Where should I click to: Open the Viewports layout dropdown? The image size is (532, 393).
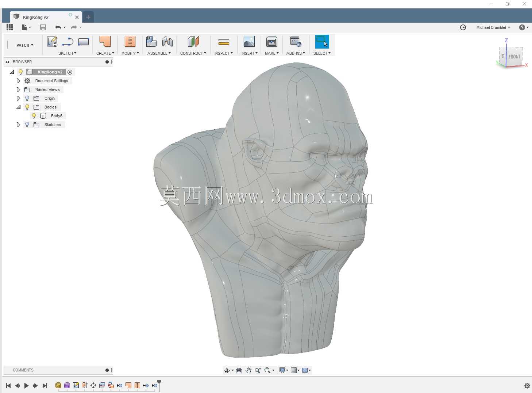coord(307,370)
